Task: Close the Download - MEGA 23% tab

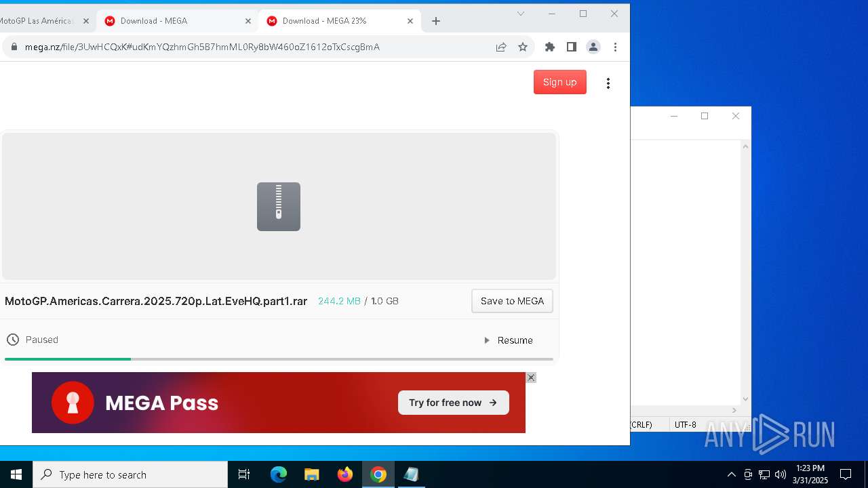Action: [410, 21]
